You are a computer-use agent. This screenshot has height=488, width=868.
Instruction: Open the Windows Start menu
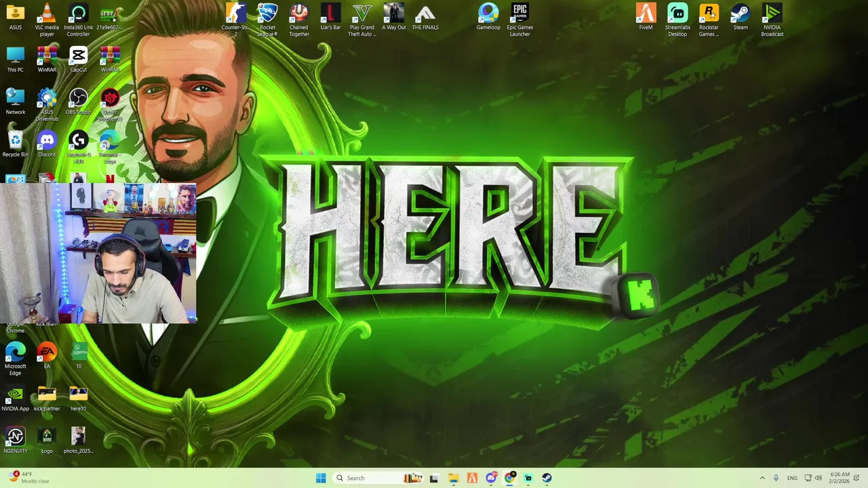pyautogui.click(x=321, y=478)
